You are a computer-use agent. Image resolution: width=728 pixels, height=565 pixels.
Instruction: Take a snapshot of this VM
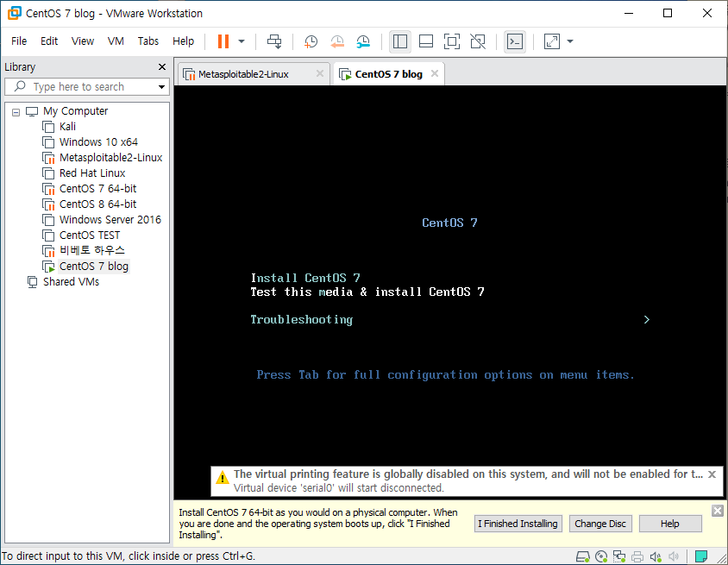[311, 41]
